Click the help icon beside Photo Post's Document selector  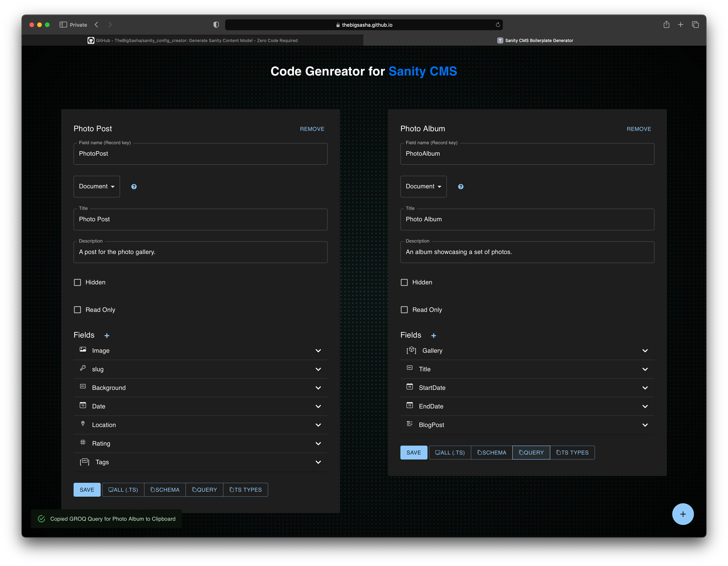[x=134, y=186]
